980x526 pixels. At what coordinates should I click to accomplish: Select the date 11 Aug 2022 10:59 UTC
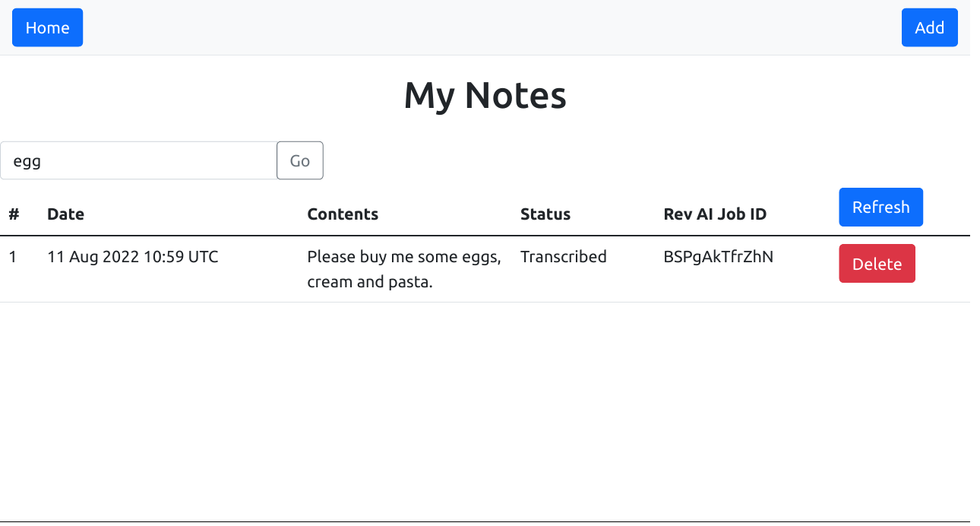pyautogui.click(x=133, y=257)
